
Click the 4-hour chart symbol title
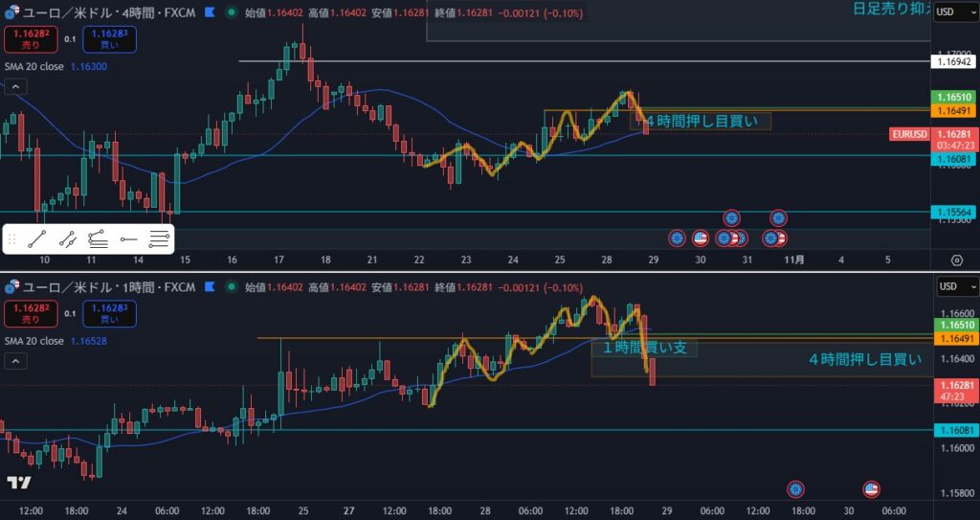click(105, 13)
